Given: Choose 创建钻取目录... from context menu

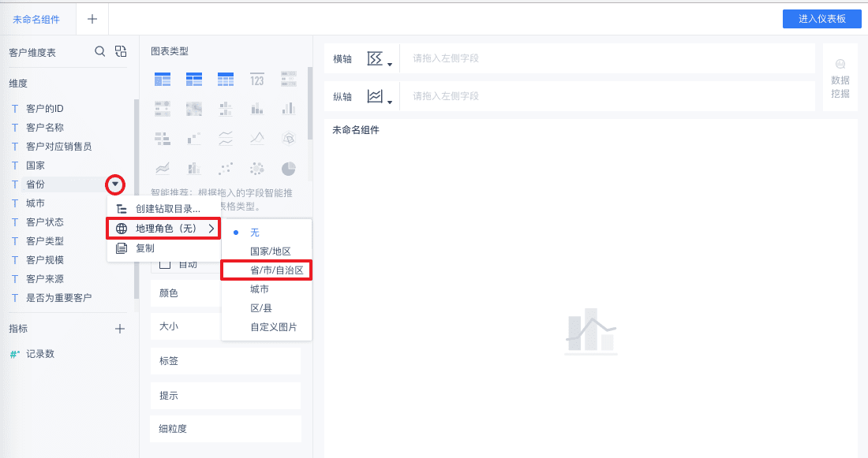Looking at the screenshot, I should coord(164,209).
